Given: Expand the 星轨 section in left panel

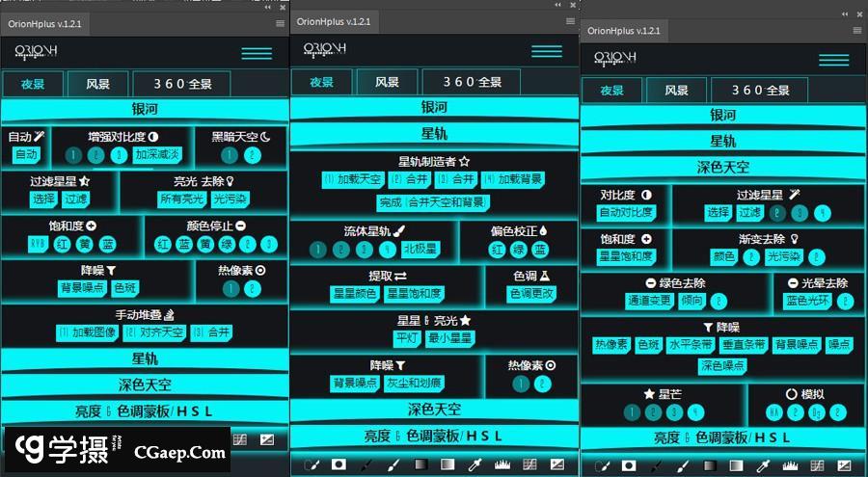Looking at the screenshot, I should click(145, 359).
